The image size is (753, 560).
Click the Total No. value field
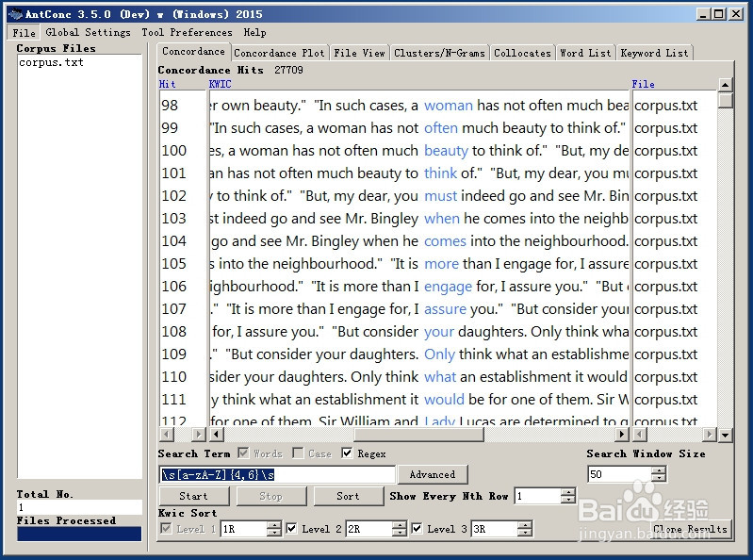pos(79,507)
